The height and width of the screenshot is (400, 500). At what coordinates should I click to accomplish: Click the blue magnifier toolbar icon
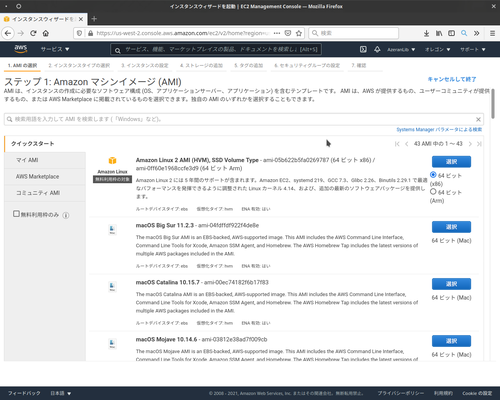(x=464, y=33)
